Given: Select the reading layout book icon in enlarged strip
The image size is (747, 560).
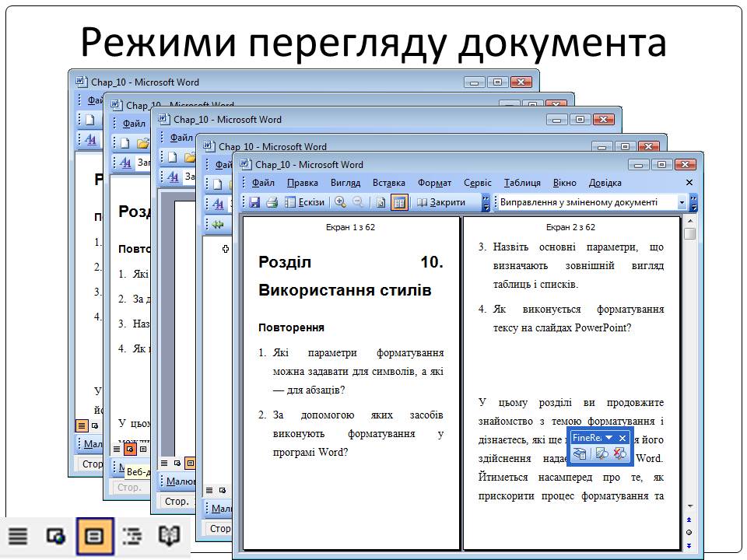Looking at the screenshot, I should 170,536.
